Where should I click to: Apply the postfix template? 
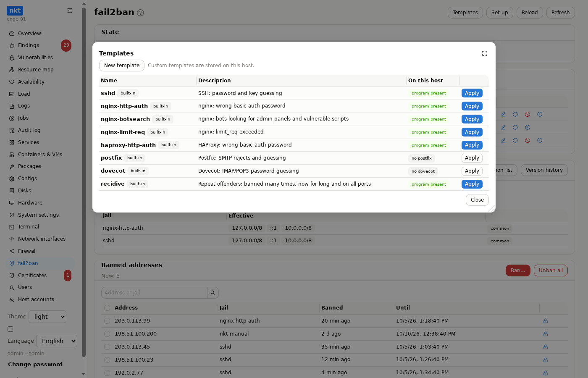click(x=472, y=158)
